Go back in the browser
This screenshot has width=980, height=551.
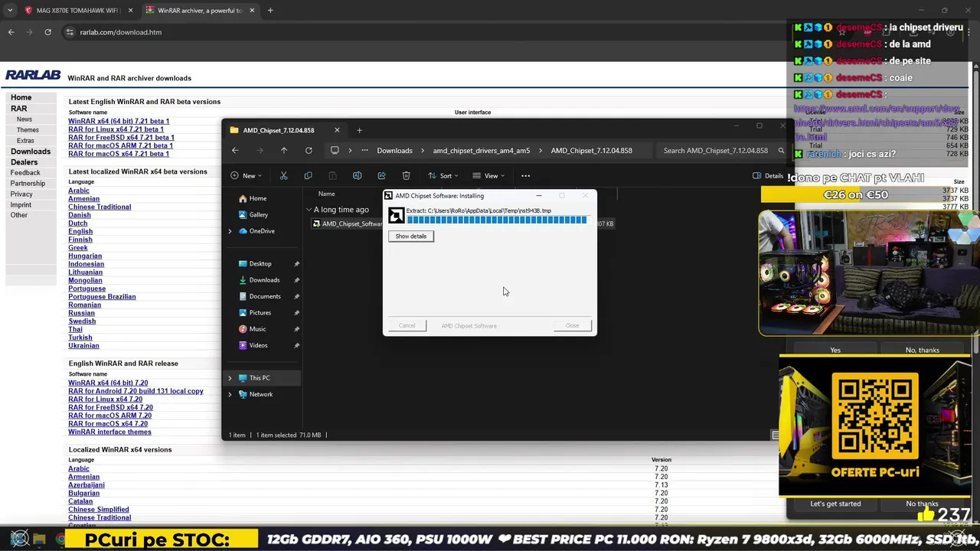point(11,32)
